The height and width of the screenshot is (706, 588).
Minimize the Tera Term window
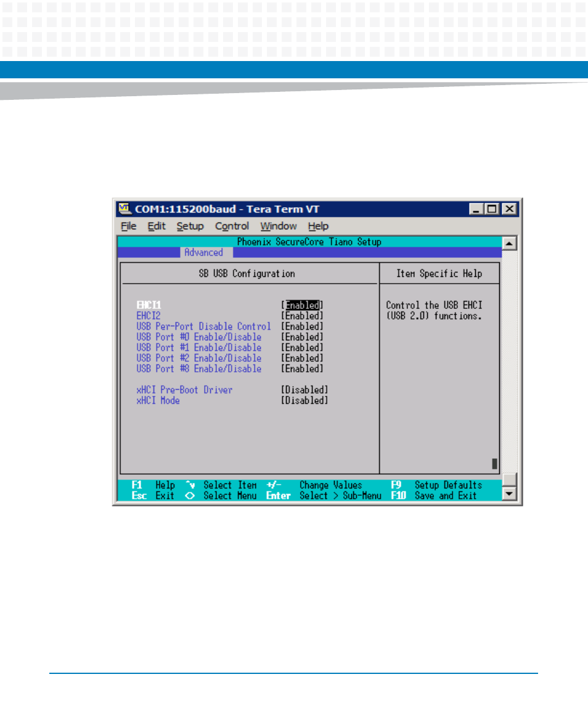point(476,209)
